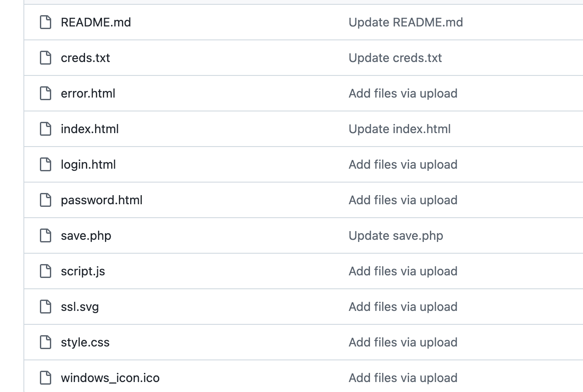Open the windows_icon.ico file name
Screen dimensions: 583x392
110,378
